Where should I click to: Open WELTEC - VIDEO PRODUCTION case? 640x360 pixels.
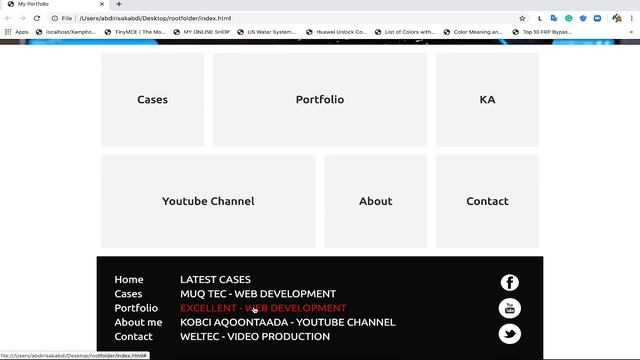pos(255,337)
